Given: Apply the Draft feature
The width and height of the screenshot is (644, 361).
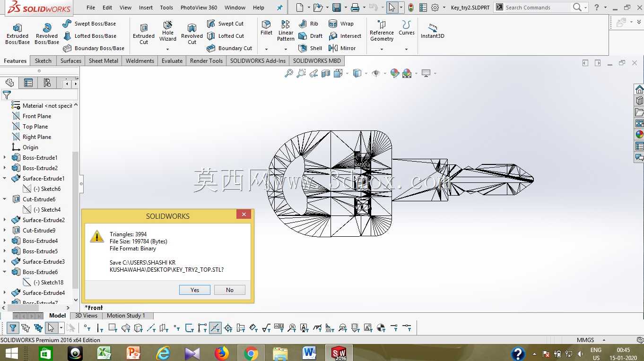Looking at the screenshot, I should (x=311, y=36).
